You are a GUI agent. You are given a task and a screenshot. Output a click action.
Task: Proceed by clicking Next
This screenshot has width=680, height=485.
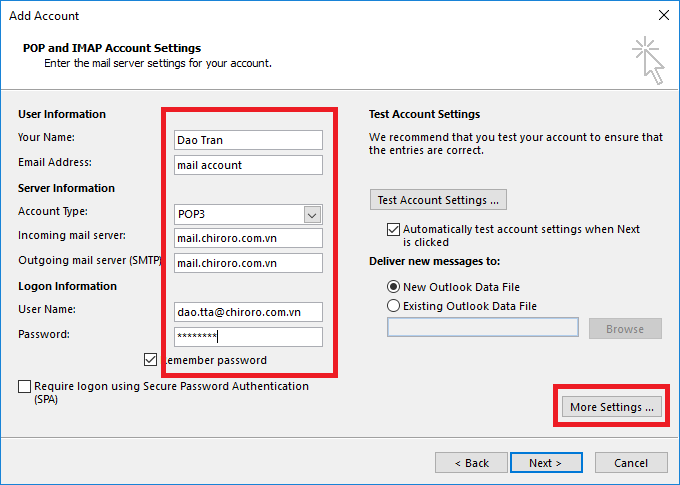(x=546, y=463)
